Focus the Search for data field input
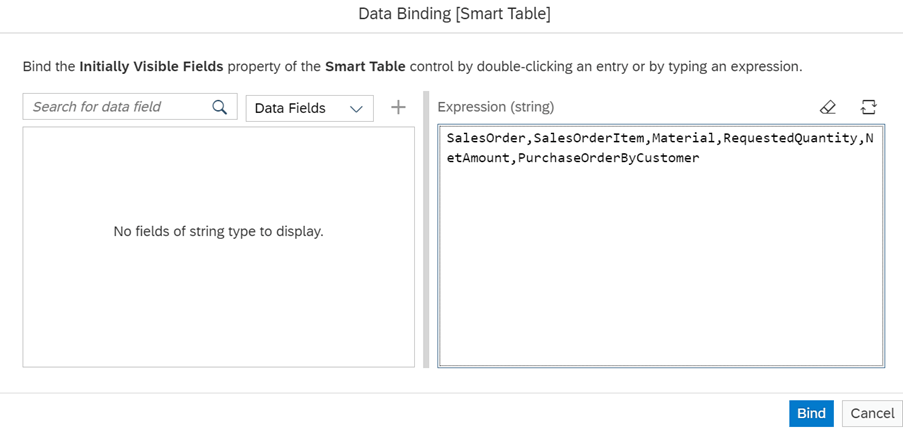 130,107
